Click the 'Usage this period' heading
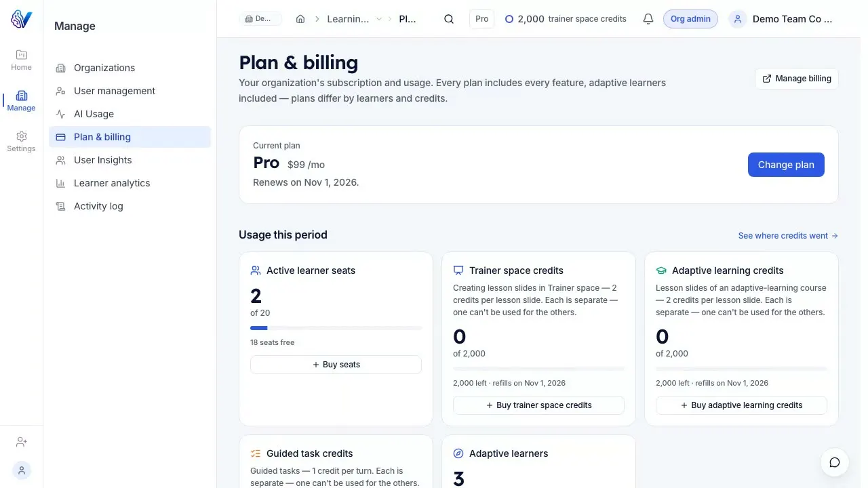Viewport: 868px width, 488px height. (283, 235)
